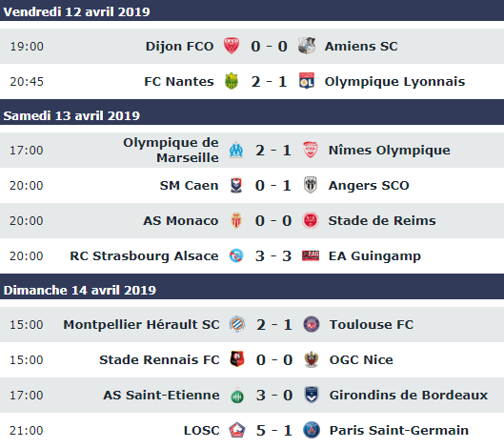Click the AS Monaco team name
The image size is (504, 448).
pyautogui.click(x=181, y=220)
